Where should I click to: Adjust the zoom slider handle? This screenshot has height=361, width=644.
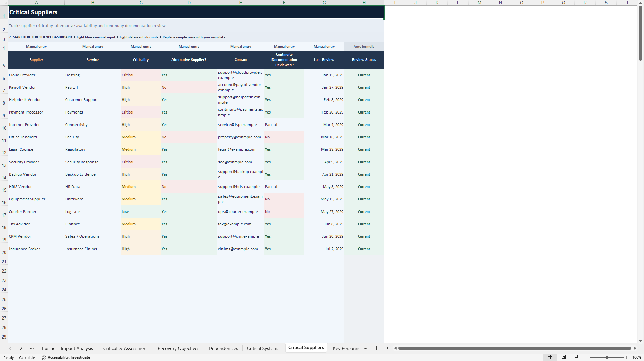point(607,357)
